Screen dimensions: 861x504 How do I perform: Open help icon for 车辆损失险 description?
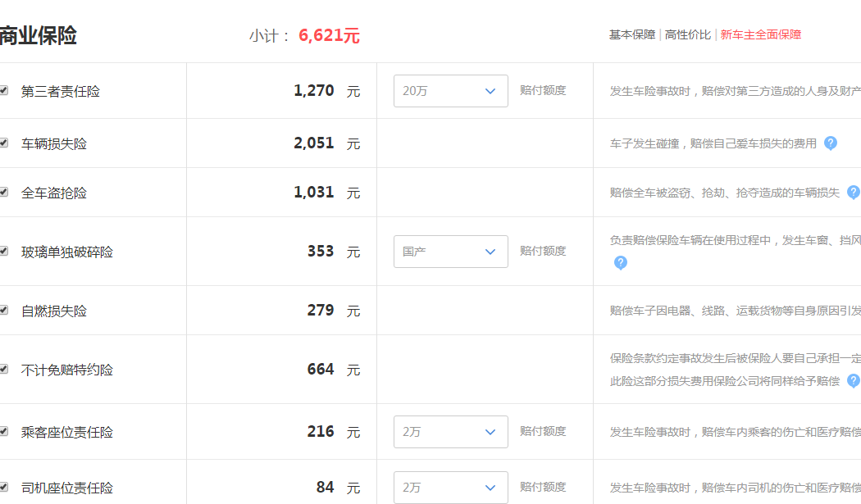click(830, 143)
